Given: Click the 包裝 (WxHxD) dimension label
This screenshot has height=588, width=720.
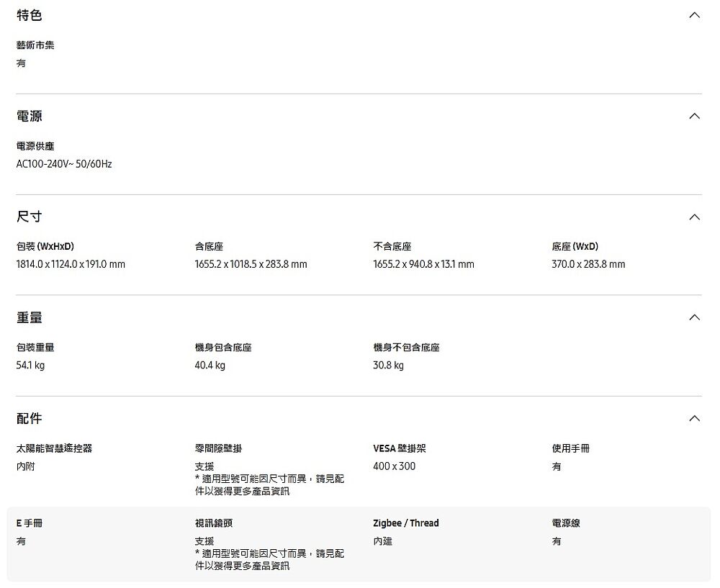Looking at the screenshot, I should pyautogui.click(x=45, y=247).
